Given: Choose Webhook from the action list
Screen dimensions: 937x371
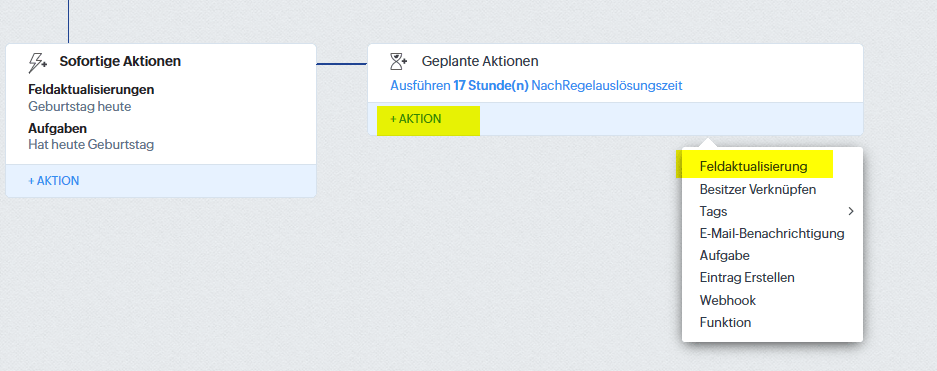Looking at the screenshot, I should click(x=727, y=300).
